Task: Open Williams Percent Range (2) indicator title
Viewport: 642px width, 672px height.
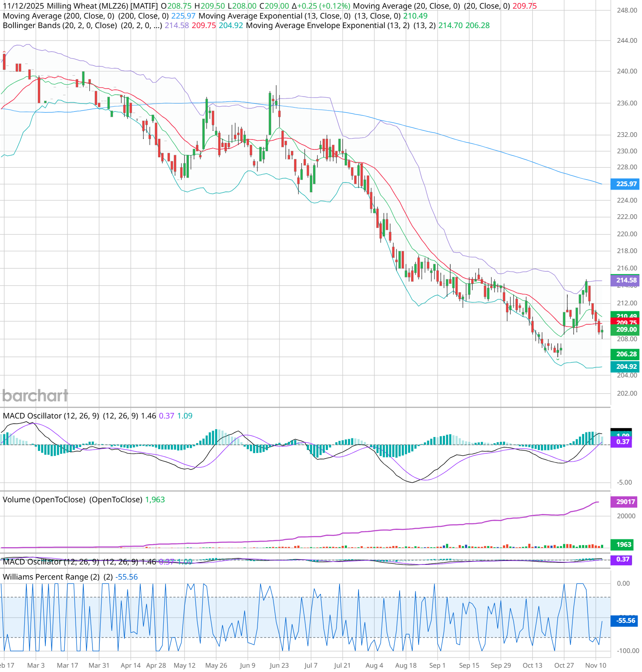Action: (x=51, y=577)
